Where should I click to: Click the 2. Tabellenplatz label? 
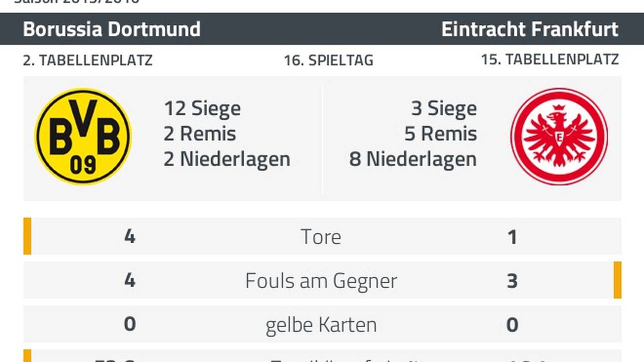tap(88, 60)
